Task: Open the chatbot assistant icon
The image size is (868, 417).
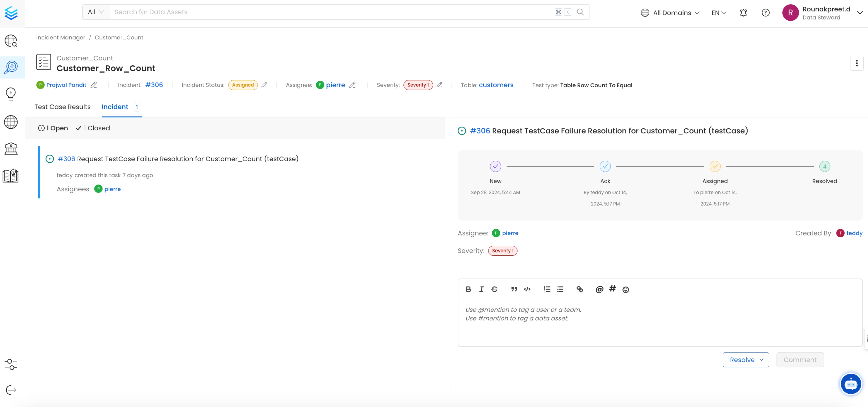Action: [x=850, y=384]
